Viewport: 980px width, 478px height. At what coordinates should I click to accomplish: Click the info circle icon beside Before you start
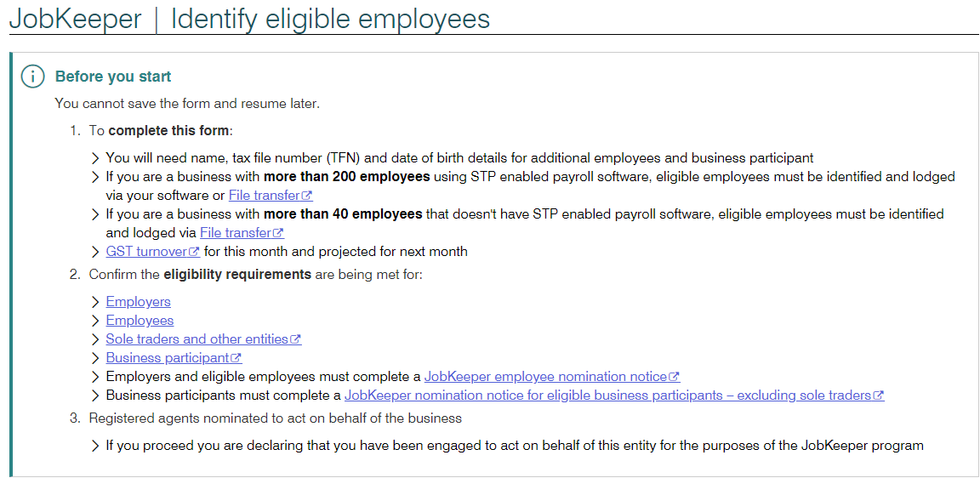point(33,77)
